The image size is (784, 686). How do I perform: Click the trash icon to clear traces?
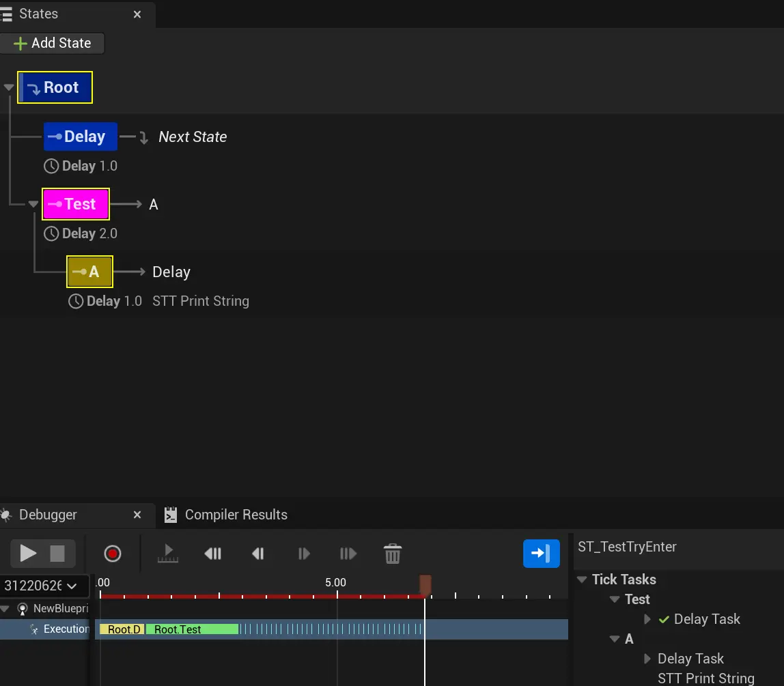pyautogui.click(x=392, y=554)
